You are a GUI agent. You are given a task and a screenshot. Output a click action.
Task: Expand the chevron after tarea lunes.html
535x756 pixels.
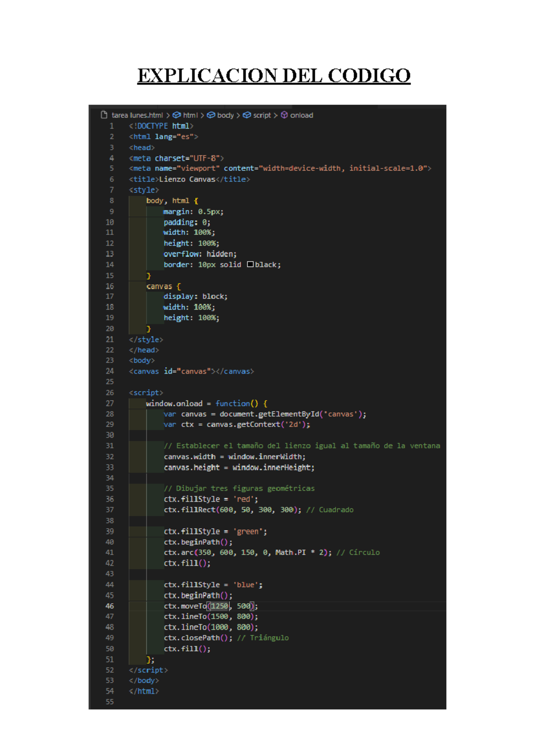click(168, 115)
